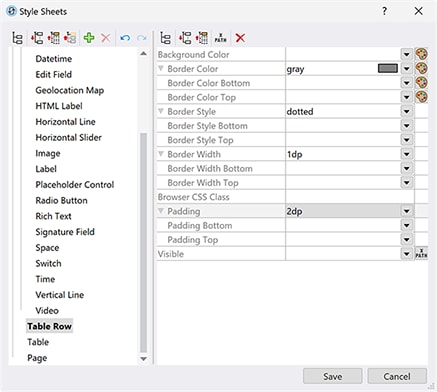
Task: Open Border Width Bottom dropdown
Action: (x=406, y=168)
